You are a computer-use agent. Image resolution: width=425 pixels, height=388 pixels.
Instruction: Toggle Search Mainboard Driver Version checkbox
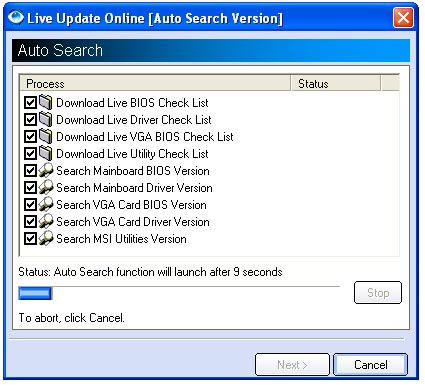(30, 188)
